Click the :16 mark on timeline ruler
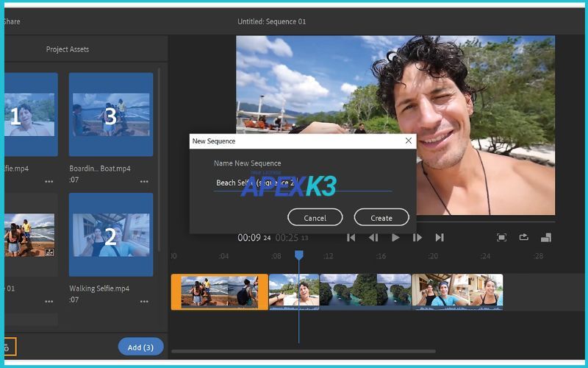Screen dimensions: 588x368 381,256
